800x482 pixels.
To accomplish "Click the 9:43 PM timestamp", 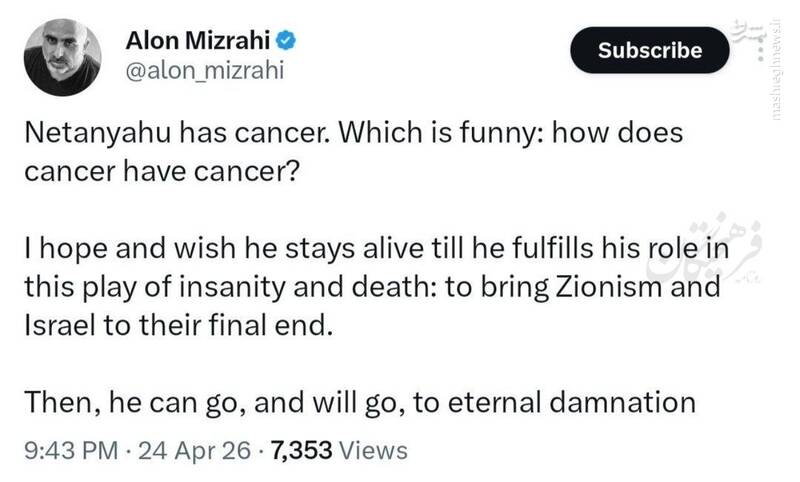I will [x=71, y=450].
